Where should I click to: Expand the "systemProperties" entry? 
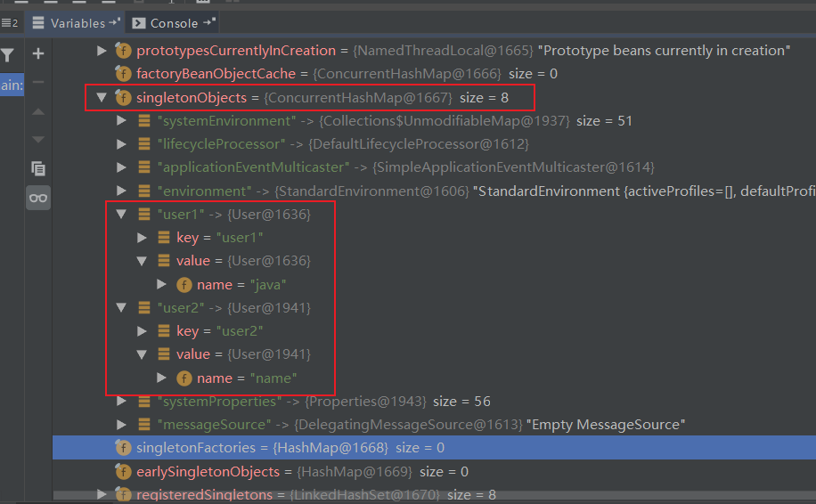[x=121, y=401]
